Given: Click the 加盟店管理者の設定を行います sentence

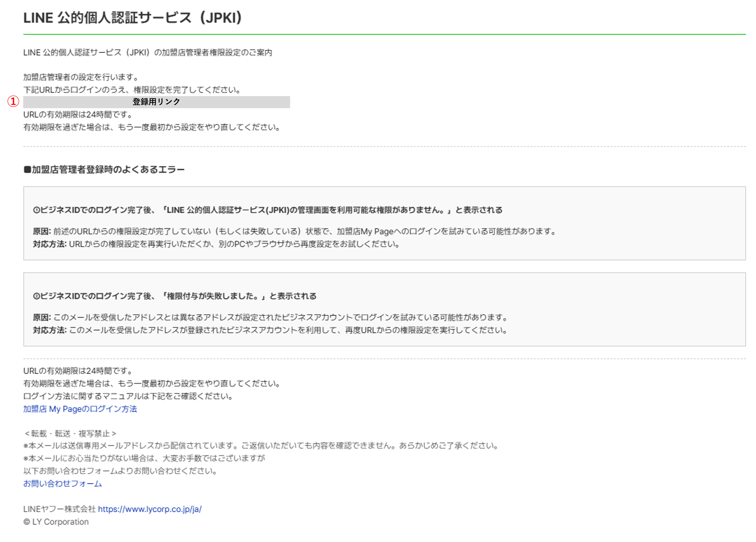Looking at the screenshot, I should 81,77.
